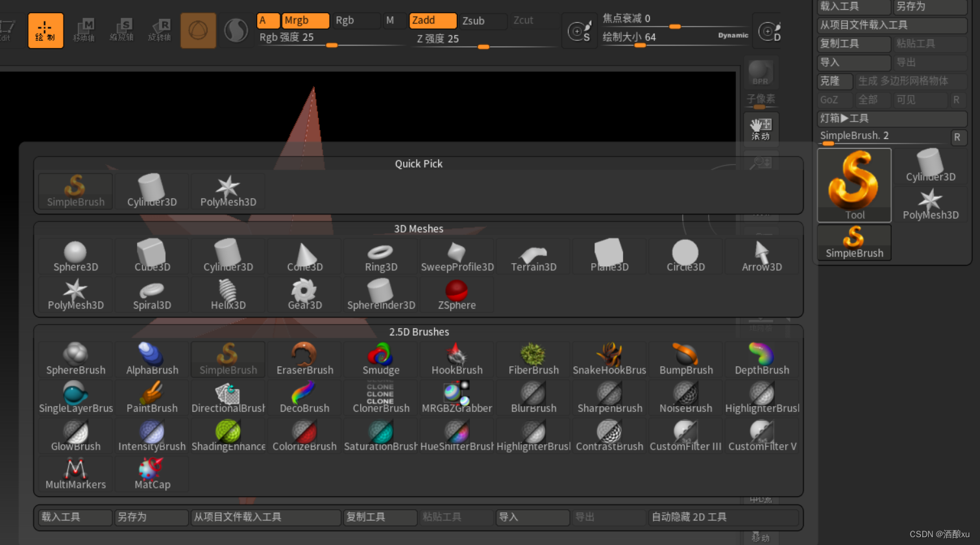Choose the Cube3D mesh
This screenshot has height=545, width=980.
tap(152, 257)
